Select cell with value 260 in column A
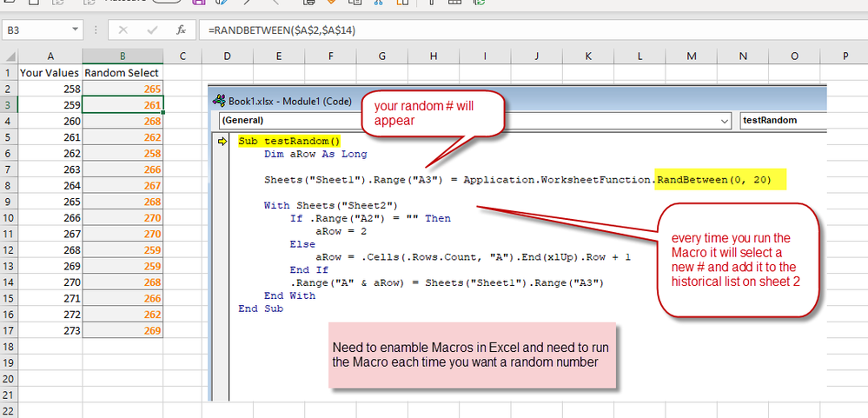 tap(50, 121)
